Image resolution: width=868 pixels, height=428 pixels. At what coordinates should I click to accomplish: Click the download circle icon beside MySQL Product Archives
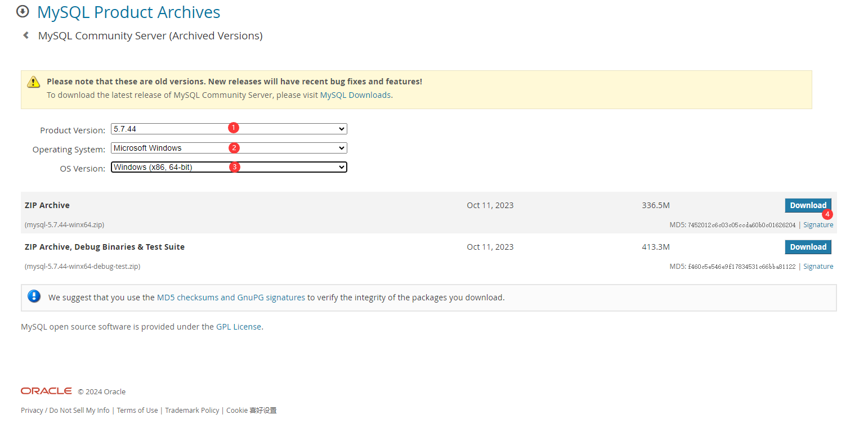click(x=23, y=11)
